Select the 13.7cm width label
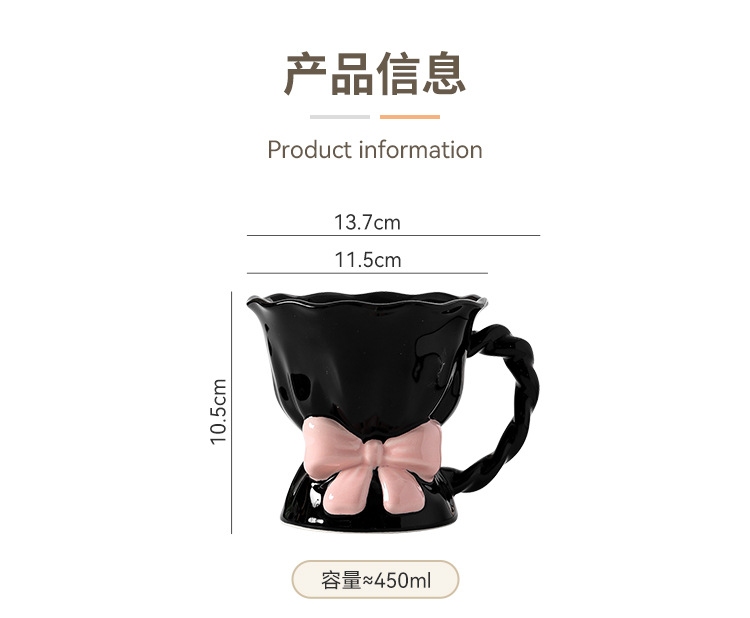750x618 pixels. (367, 222)
